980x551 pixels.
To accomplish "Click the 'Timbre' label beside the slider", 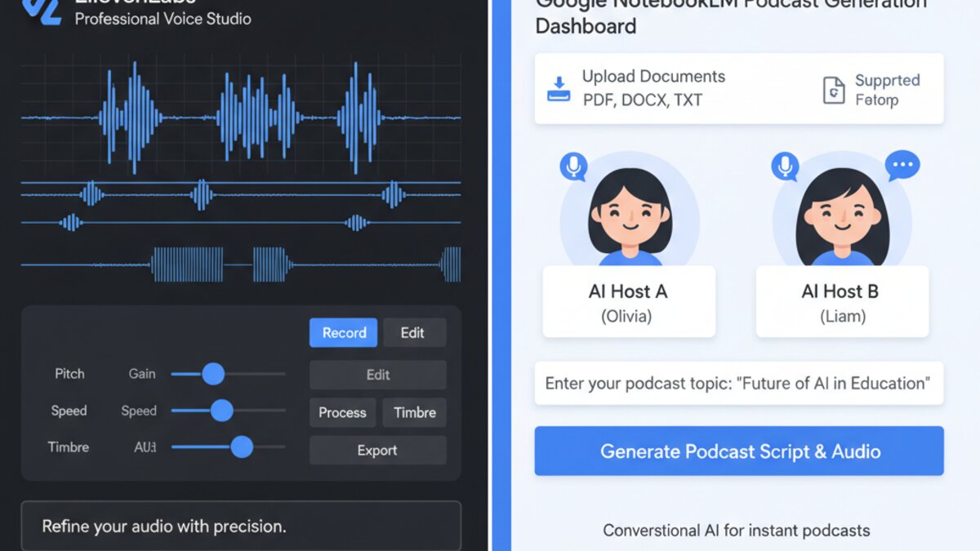I will click(x=69, y=447).
